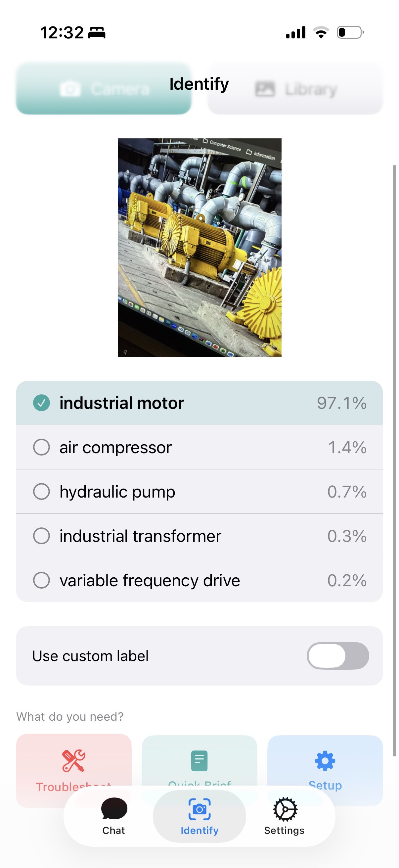Tap the photo icon on the Library button
Image resolution: width=399 pixels, height=868 pixels.
(x=265, y=89)
